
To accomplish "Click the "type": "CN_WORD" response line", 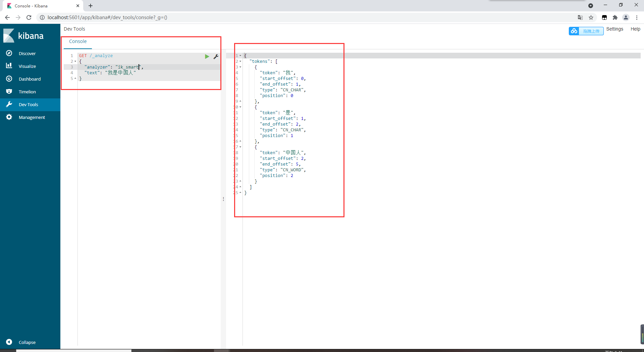I will 283,170.
